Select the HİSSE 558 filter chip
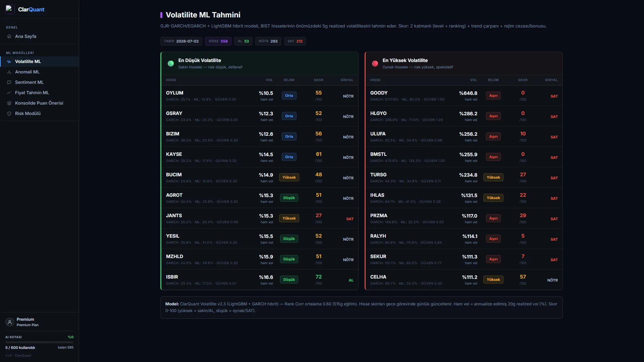 point(218,41)
